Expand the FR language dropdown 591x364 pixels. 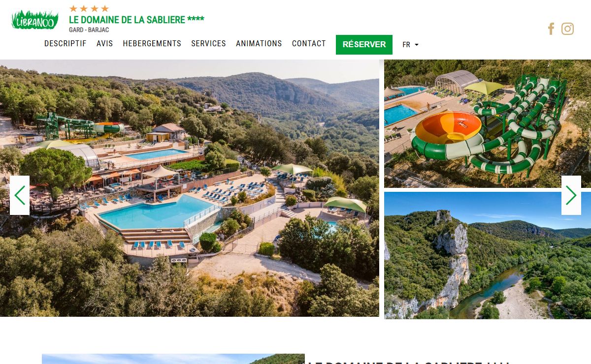(410, 45)
